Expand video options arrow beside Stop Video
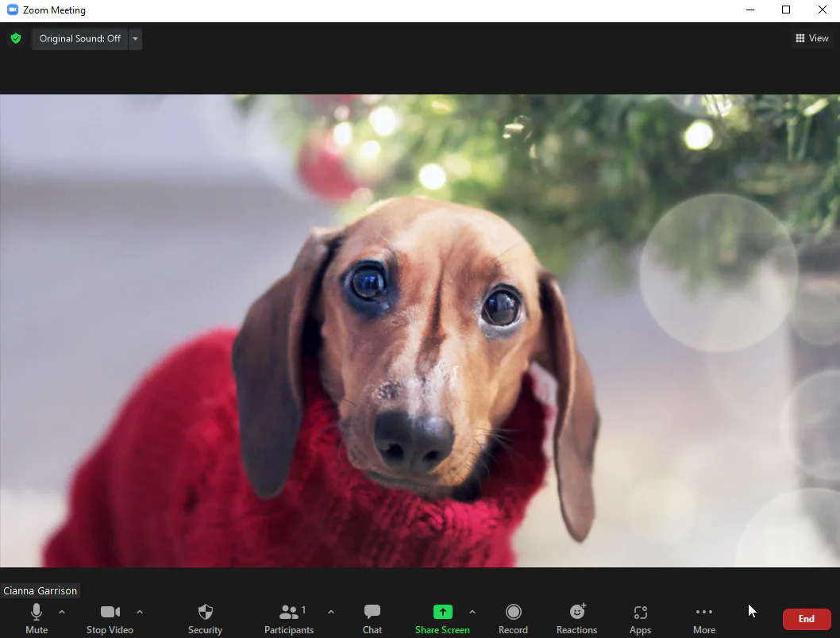Screen dimensions: 840x638 coord(140,612)
